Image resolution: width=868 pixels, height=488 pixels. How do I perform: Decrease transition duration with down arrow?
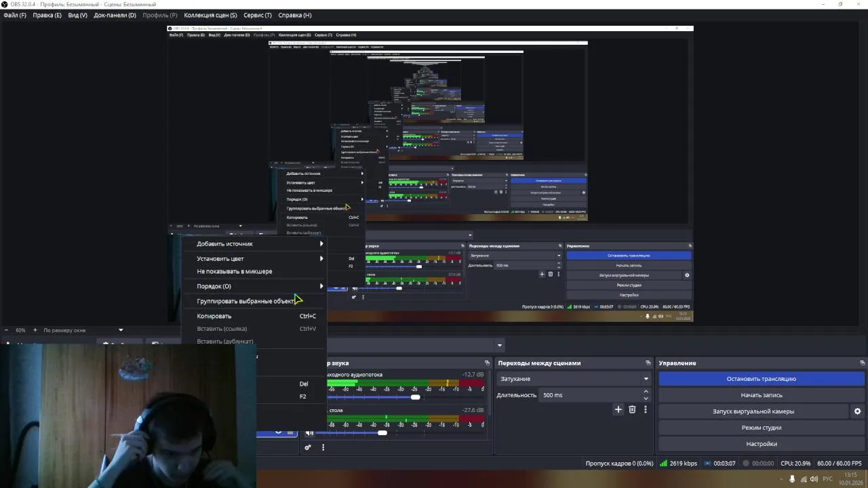click(x=646, y=399)
